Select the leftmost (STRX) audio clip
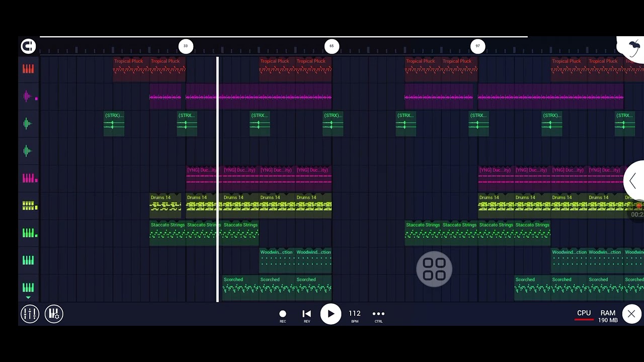This screenshot has height=362, width=644. coord(114,123)
